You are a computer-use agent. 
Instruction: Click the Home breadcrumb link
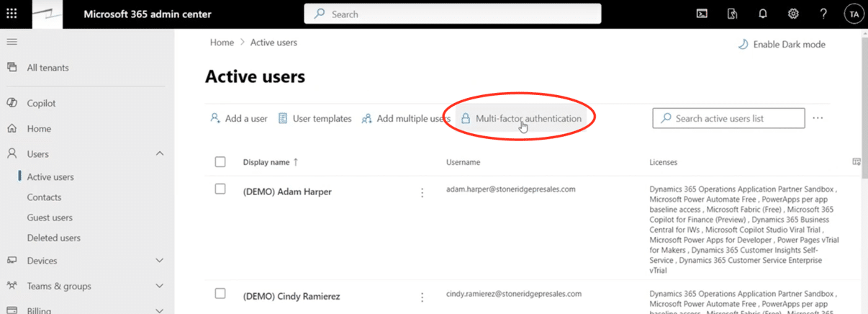[x=222, y=42]
